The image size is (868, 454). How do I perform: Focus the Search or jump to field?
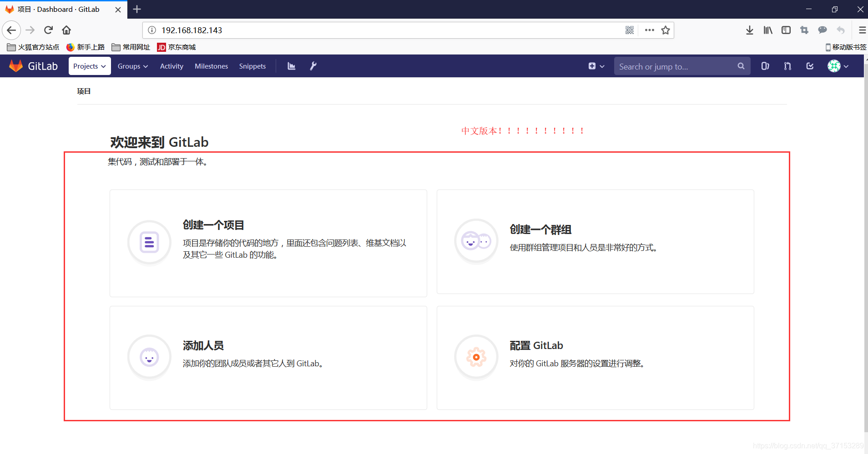682,66
